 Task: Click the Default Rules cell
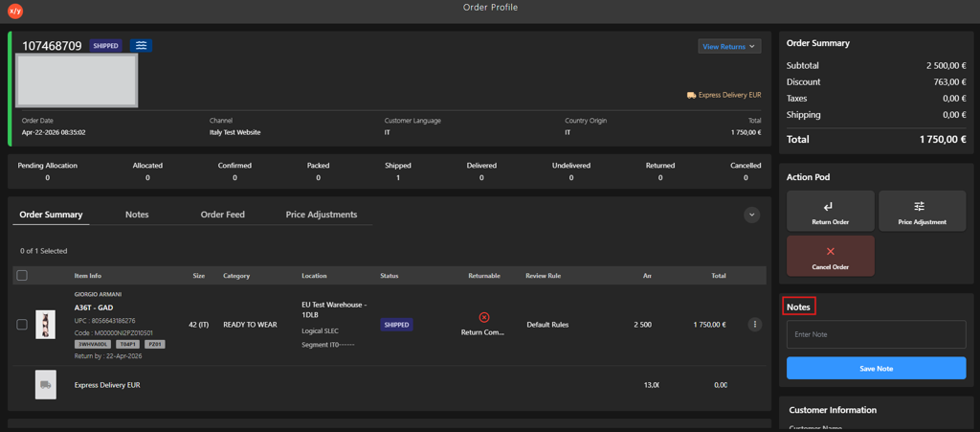(x=547, y=325)
